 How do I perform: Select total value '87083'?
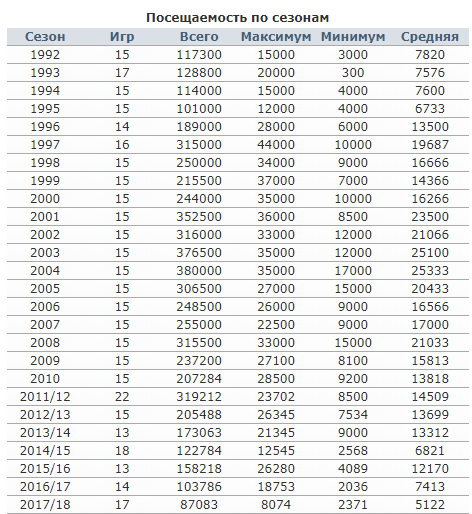click(199, 505)
